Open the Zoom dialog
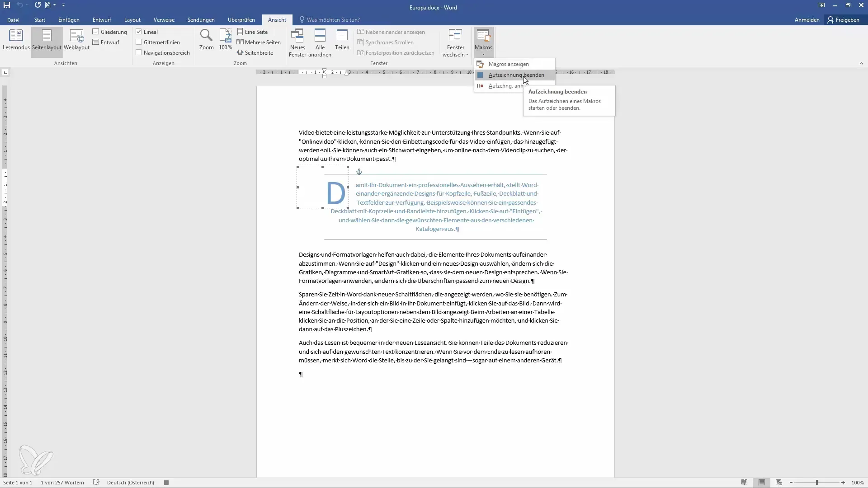 [206, 40]
